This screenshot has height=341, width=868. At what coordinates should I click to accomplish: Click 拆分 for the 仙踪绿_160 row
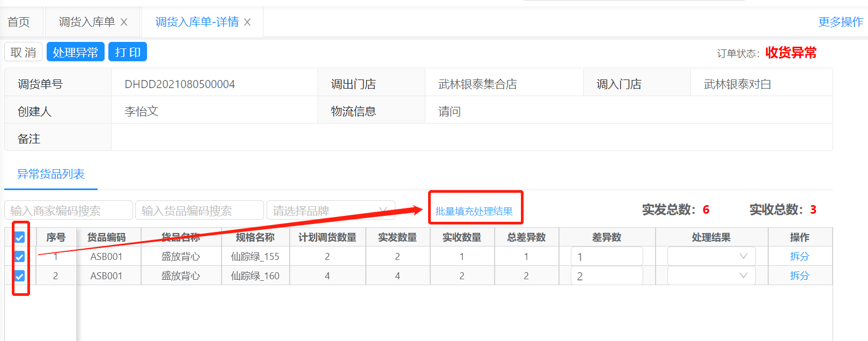(799, 276)
